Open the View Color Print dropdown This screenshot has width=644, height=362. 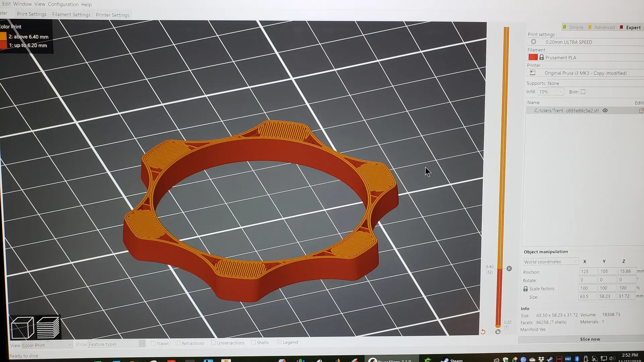point(47,345)
